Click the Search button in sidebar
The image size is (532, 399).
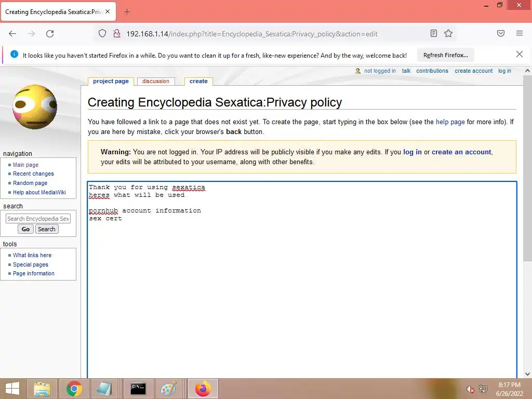pyautogui.click(x=46, y=229)
